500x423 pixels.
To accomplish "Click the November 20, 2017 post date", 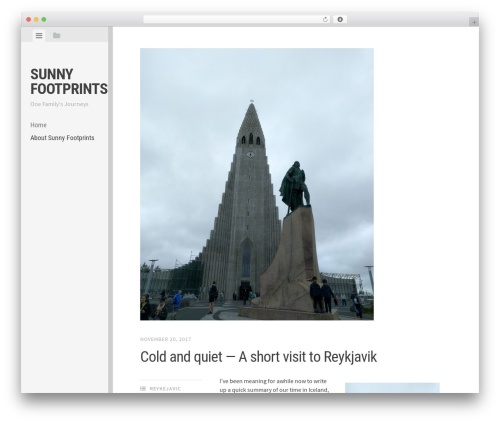I will pos(165,339).
